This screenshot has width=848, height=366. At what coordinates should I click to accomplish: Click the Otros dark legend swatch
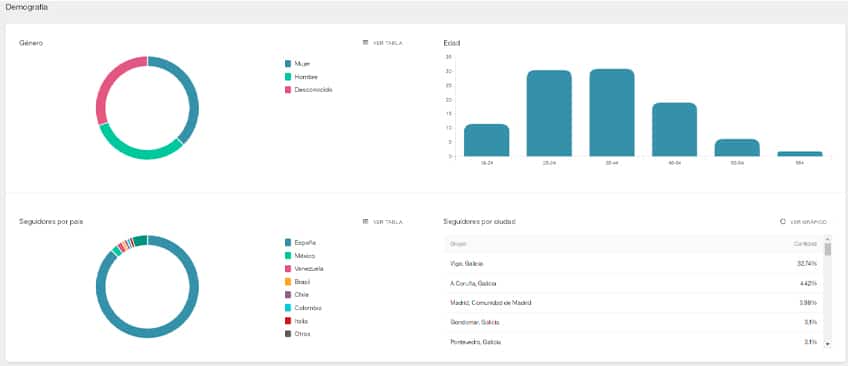tap(288, 334)
